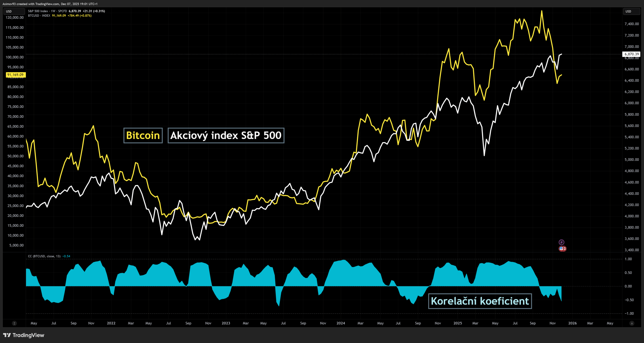
Task: Click the 2024 label on the time axis
Action: (341, 323)
